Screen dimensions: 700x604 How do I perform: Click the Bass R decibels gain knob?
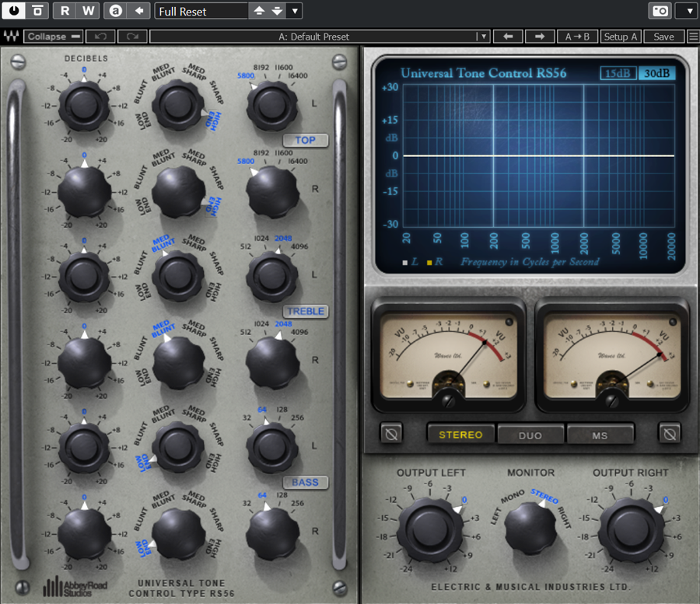84,533
